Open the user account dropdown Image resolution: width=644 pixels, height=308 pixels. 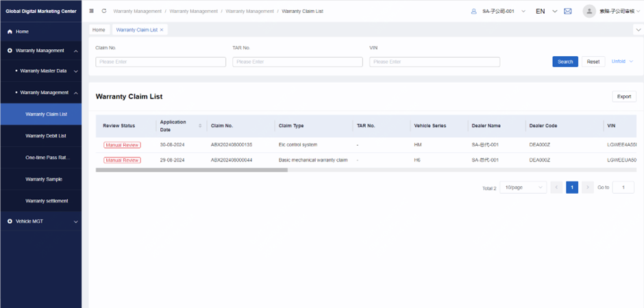(638, 11)
